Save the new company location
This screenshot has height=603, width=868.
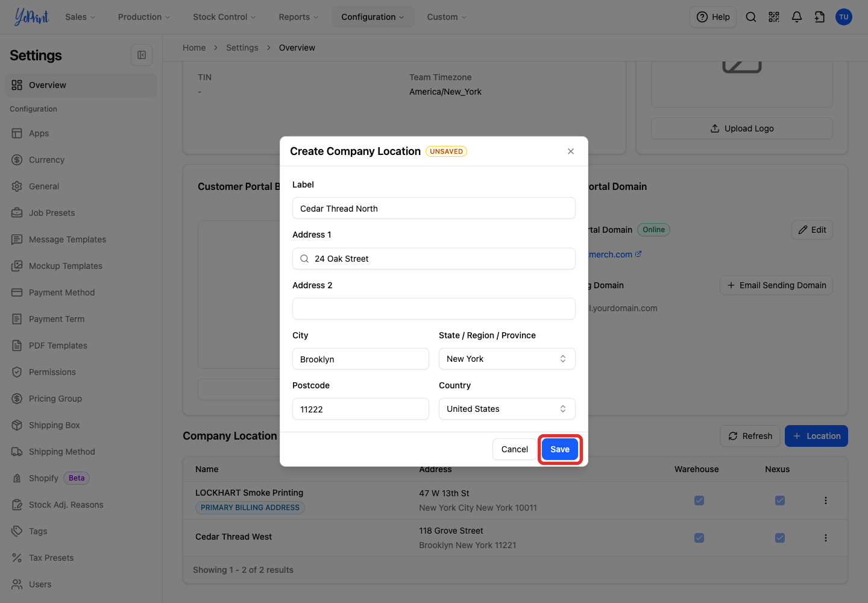pyautogui.click(x=560, y=449)
